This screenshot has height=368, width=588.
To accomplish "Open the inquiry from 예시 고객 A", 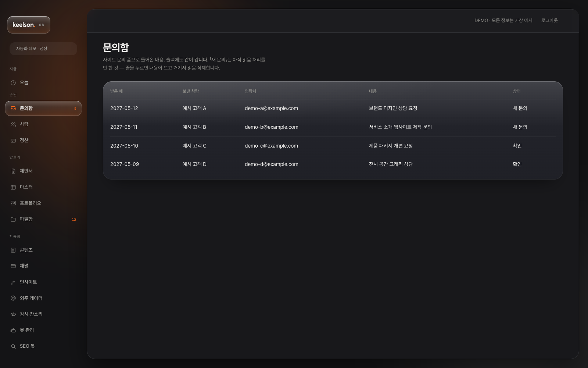I will point(333,109).
